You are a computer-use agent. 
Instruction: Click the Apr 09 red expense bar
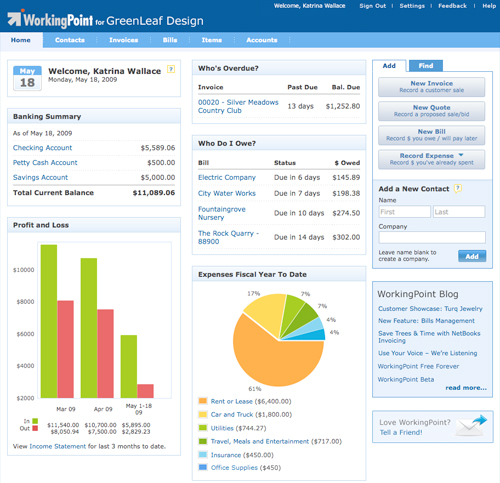105,354
